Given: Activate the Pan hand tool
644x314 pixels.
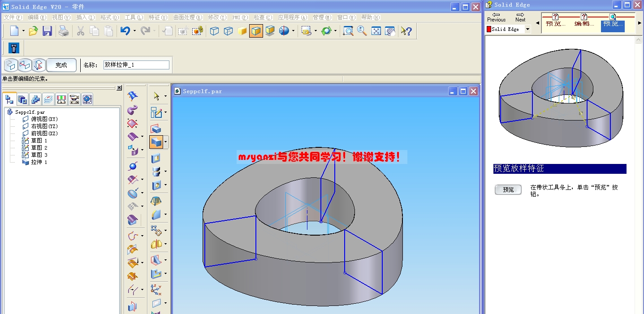Looking at the screenshot, I should pos(390,31).
